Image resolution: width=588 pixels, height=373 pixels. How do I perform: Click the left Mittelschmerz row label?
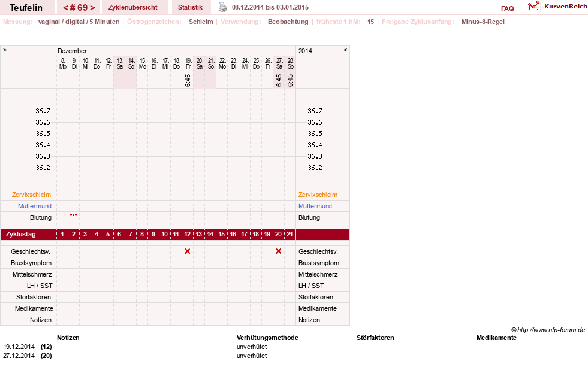32,274
